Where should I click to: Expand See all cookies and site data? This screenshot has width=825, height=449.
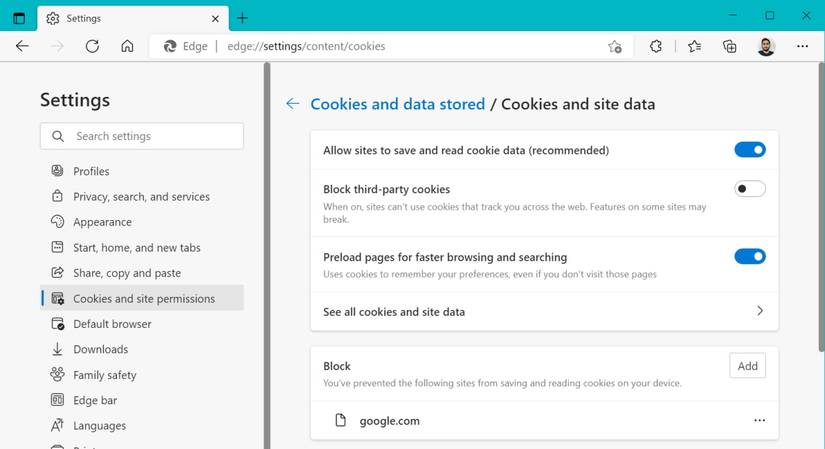pos(759,311)
